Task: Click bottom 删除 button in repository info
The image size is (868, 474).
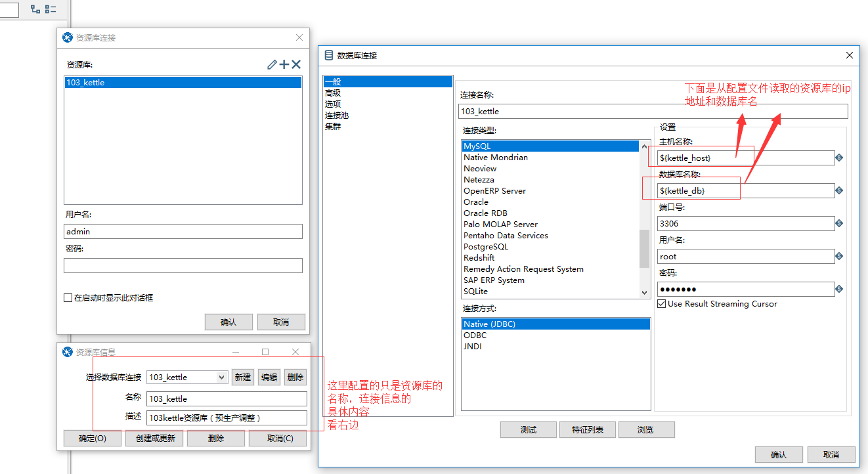Action: (216, 439)
